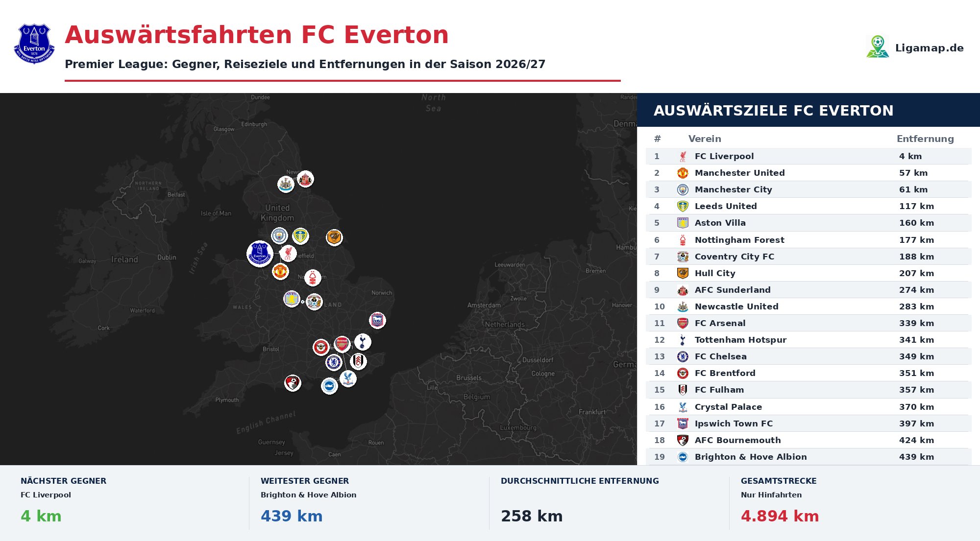Select the Everton home marker on map

pyautogui.click(x=260, y=254)
